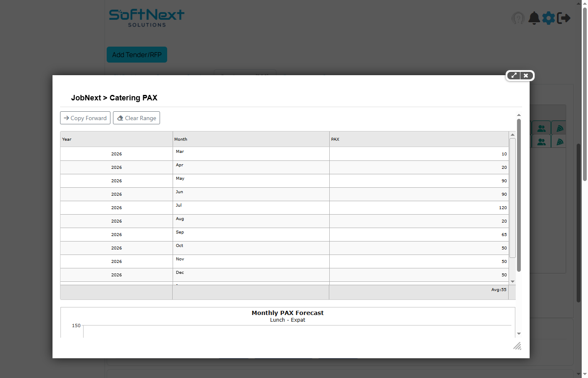Open the notifications bell

[534, 18]
